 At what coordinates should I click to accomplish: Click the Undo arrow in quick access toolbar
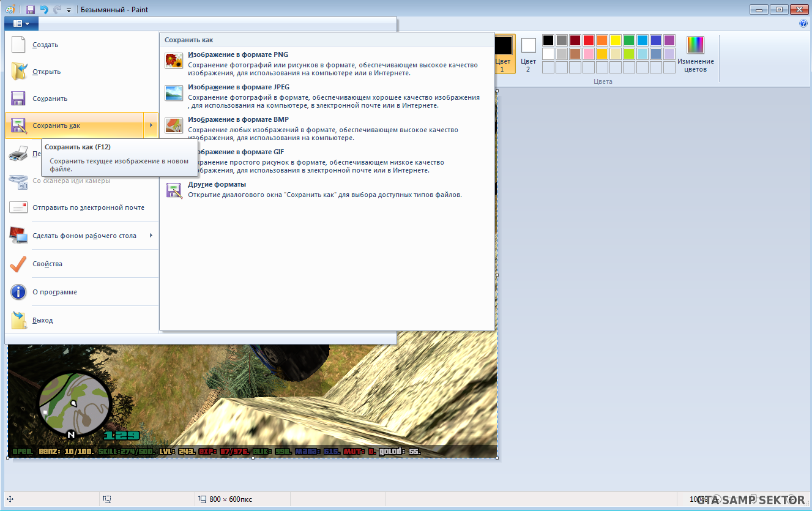44,10
